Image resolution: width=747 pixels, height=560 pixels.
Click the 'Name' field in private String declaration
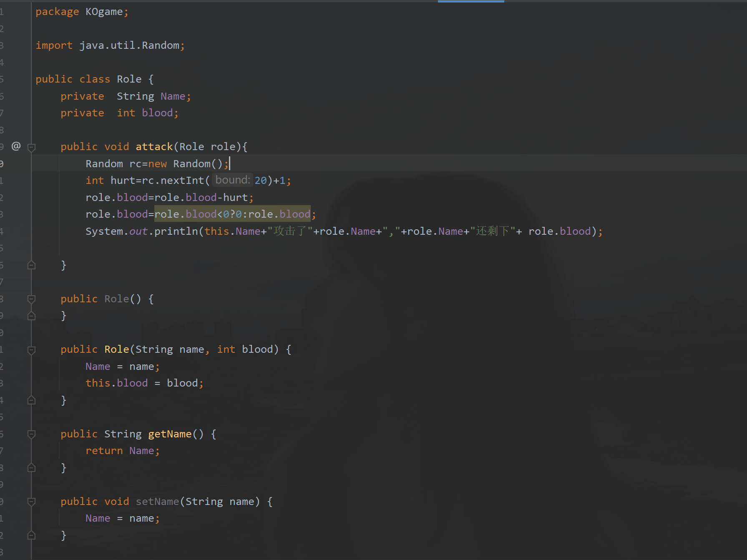(173, 96)
